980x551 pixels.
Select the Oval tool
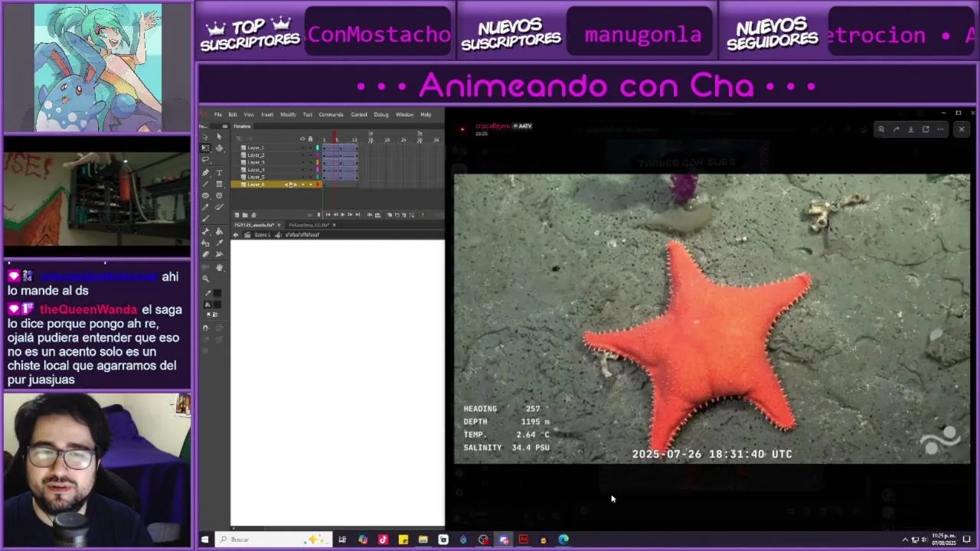205,195
